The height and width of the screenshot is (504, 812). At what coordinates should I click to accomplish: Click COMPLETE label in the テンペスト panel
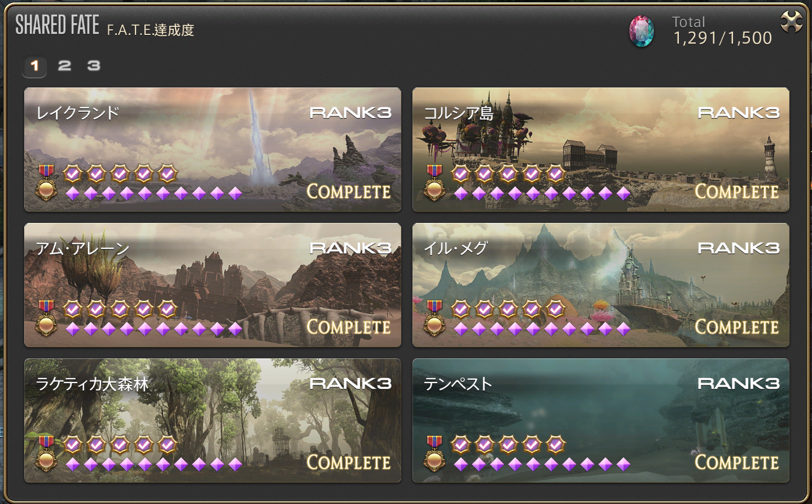tap(736, 462)
